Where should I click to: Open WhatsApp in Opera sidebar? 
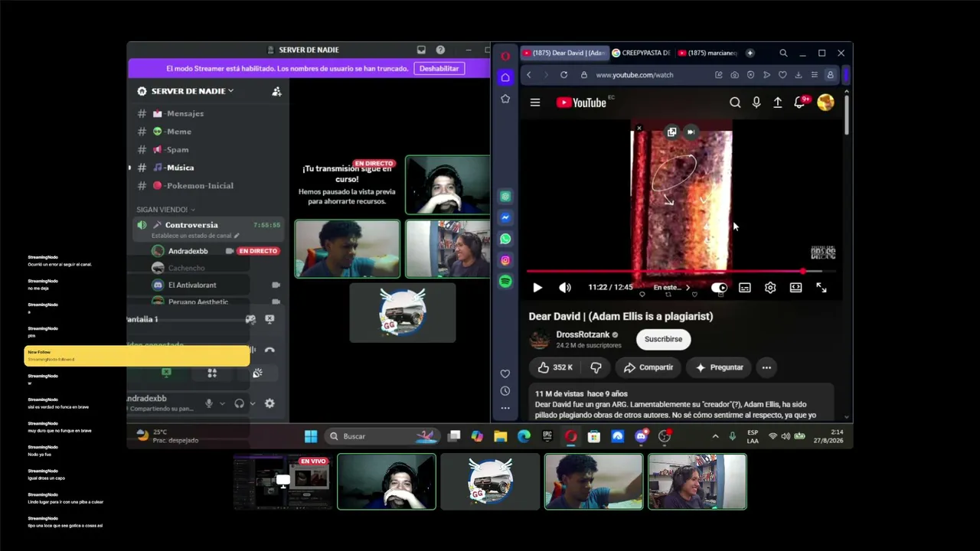(x=505, y=239)
